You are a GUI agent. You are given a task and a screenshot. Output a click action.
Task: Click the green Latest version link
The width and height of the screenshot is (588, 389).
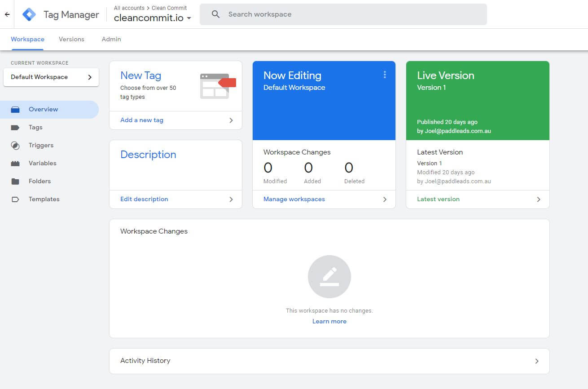coord(438,199)
